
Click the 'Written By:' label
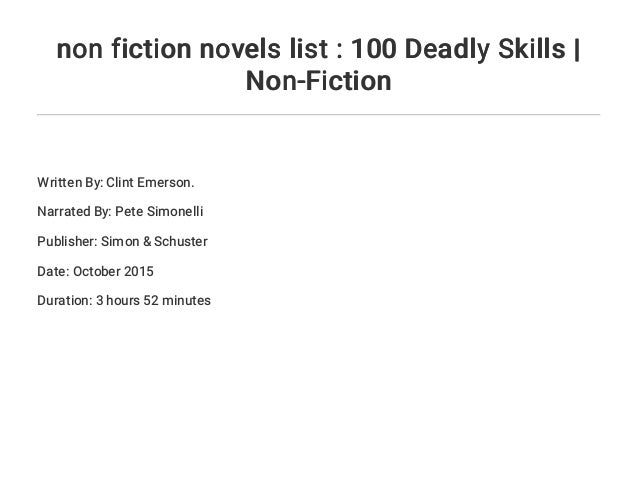point(70,182)
